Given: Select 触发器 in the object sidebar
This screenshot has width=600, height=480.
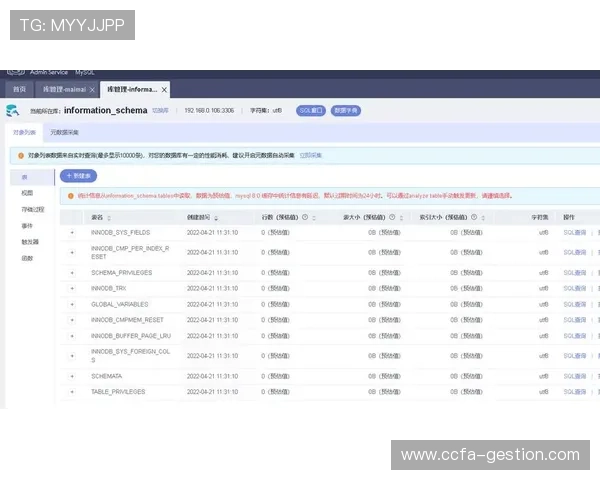Looking at the screenshot, I should click(x=30, y=242).
